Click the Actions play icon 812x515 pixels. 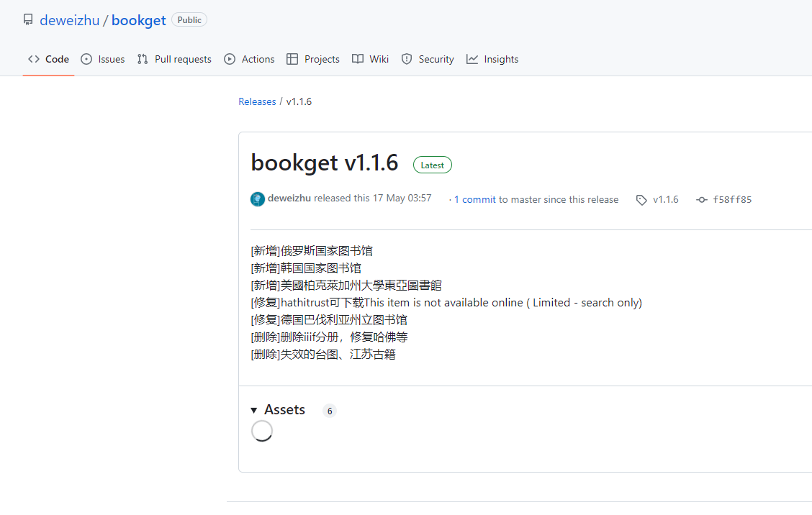point(230,59)
